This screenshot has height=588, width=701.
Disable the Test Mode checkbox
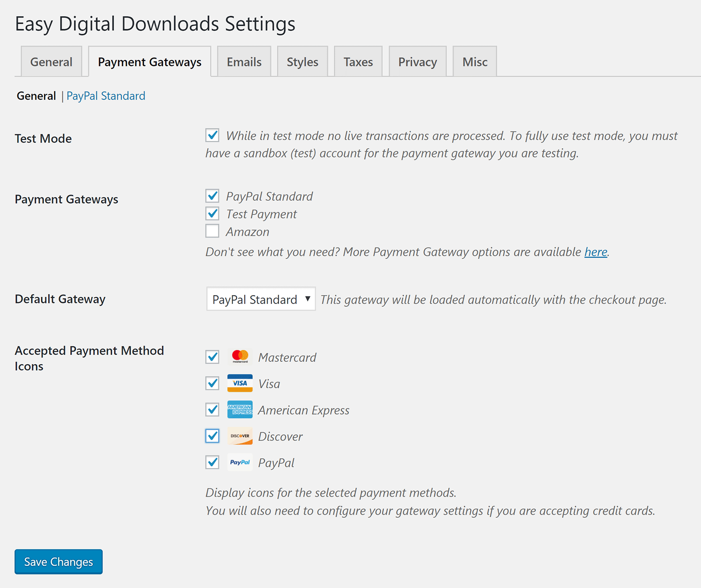212,135
